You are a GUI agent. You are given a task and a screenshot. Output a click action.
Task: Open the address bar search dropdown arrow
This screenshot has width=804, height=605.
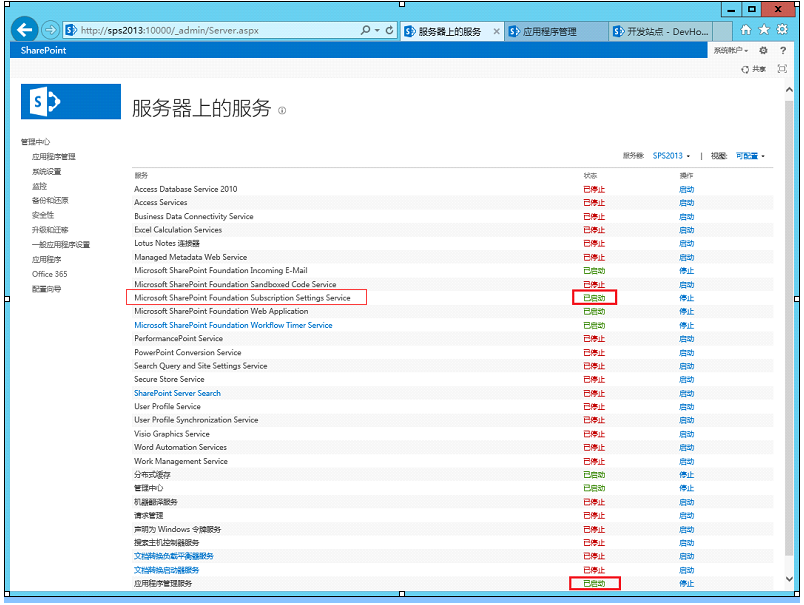point(377,30)
